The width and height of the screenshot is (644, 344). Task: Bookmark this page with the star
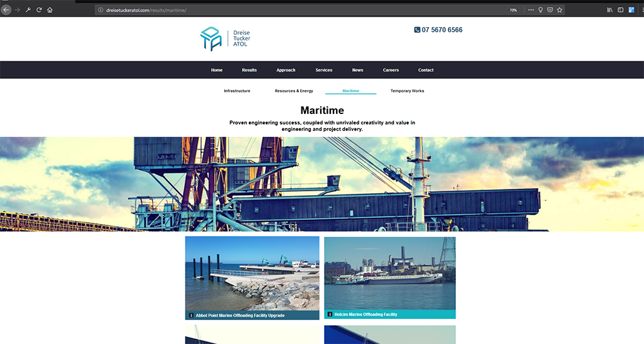tap(560, 10)
